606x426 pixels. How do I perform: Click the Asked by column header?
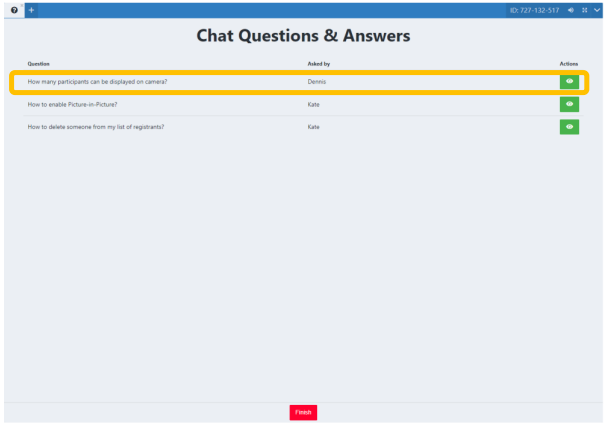pyautogui.click(x=319, y=64)
